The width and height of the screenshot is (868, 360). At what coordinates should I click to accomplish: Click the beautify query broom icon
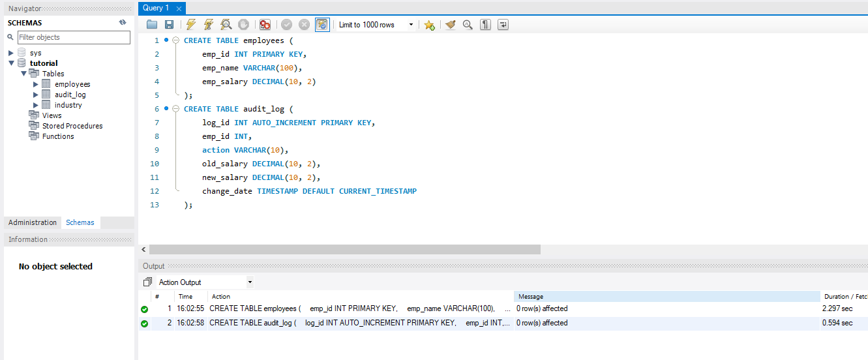450,25
